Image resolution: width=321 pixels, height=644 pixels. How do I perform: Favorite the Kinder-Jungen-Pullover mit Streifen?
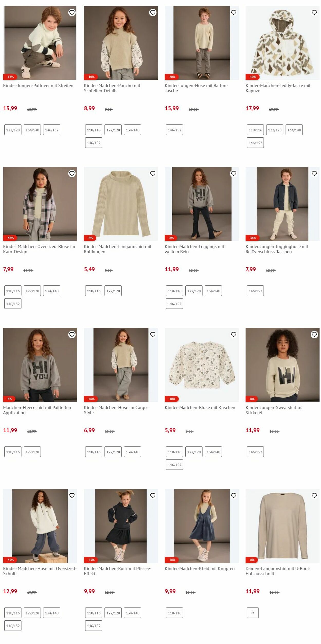[72, 12]
